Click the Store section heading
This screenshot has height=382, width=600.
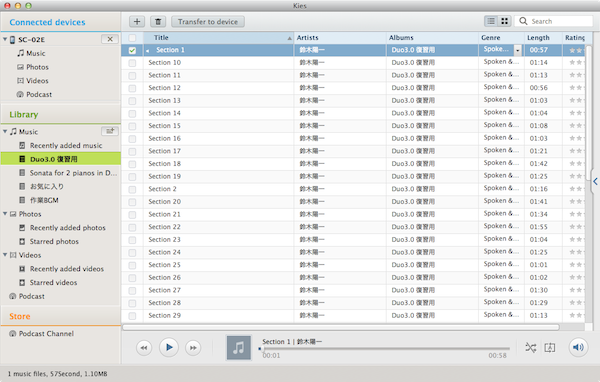20,316
